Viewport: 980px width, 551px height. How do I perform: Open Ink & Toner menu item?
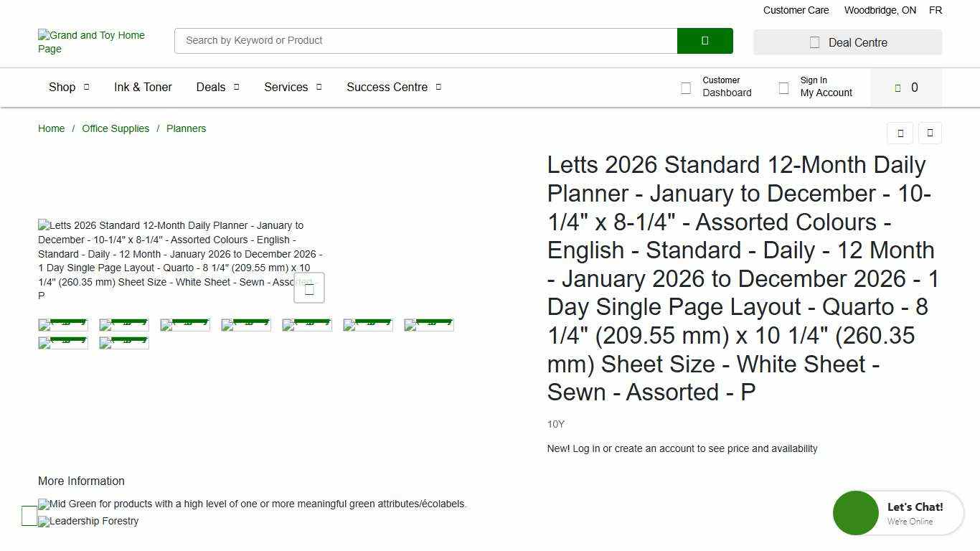pyautogui.click(x=143, y=88)
